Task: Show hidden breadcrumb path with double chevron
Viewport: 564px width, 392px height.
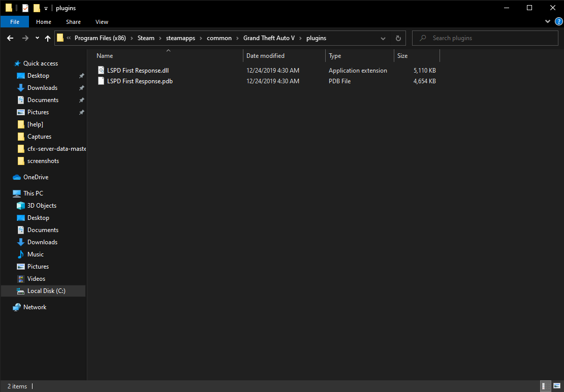Action: [69, 38]
